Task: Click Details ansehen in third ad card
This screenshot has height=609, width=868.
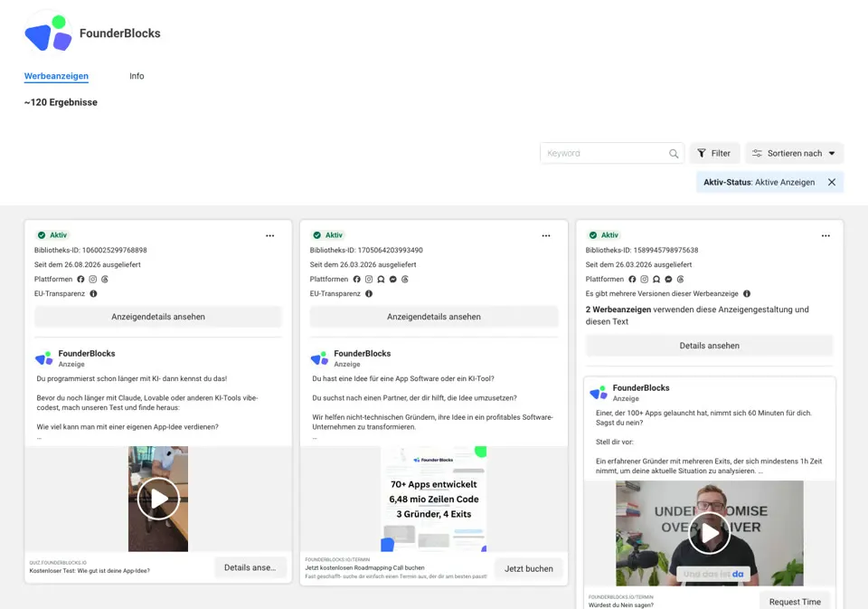Action: (x=709, y=346)
